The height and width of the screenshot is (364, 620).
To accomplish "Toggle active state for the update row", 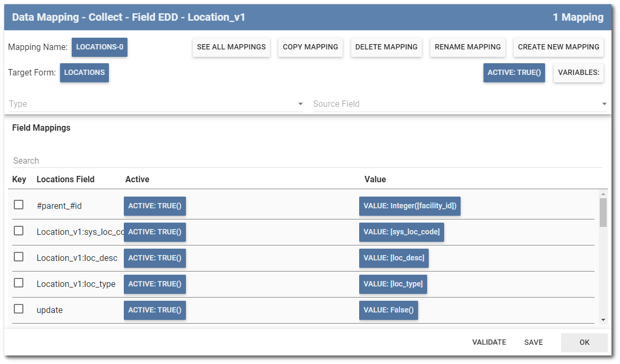I will (155, 310).
